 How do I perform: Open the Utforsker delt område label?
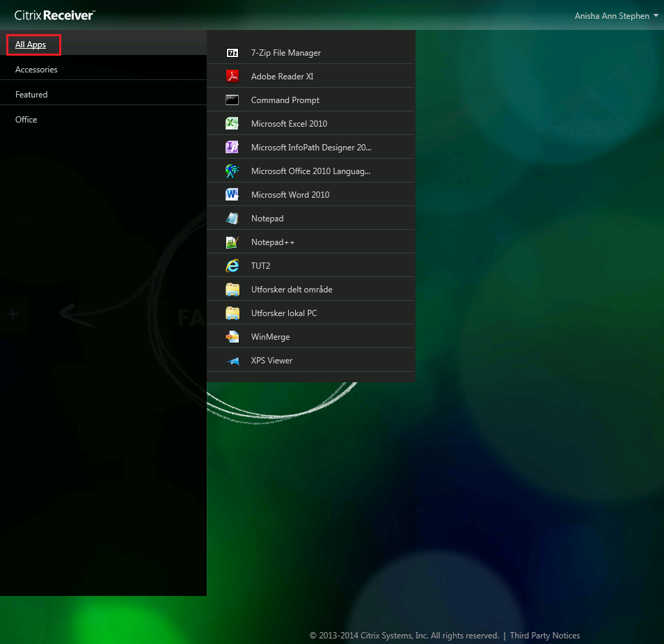coord(292,290)
